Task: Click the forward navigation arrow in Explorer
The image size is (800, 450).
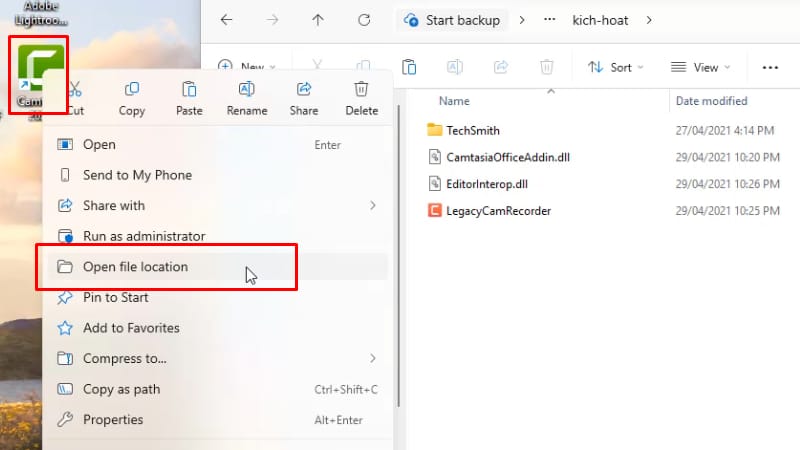Action: (272, 20)
